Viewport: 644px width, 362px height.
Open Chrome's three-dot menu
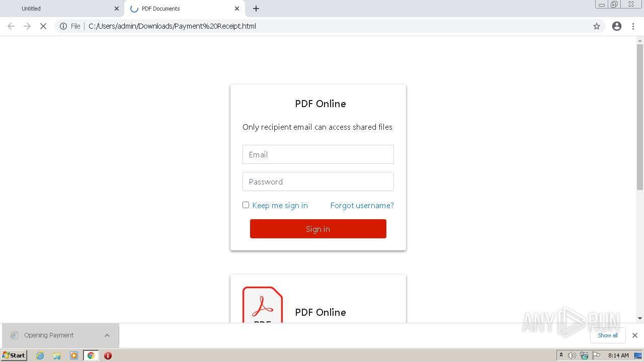(x=633, y=26)
